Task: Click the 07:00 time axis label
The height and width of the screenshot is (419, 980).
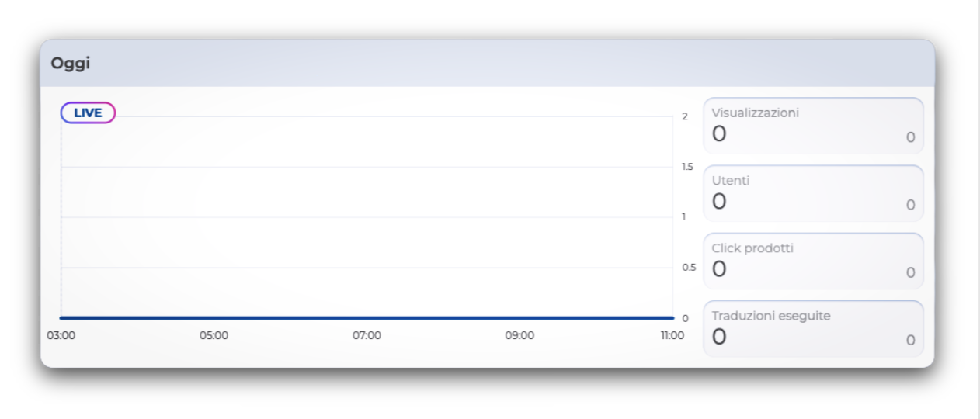Action: [x=367, y=335]
